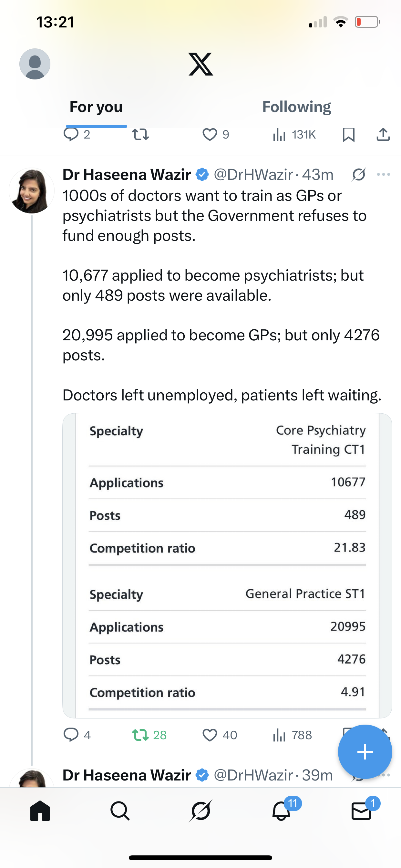Viewport: 401px width, 868px height.
Task: Bookmark the tweet with 131K views
Action: pos(348,135)
